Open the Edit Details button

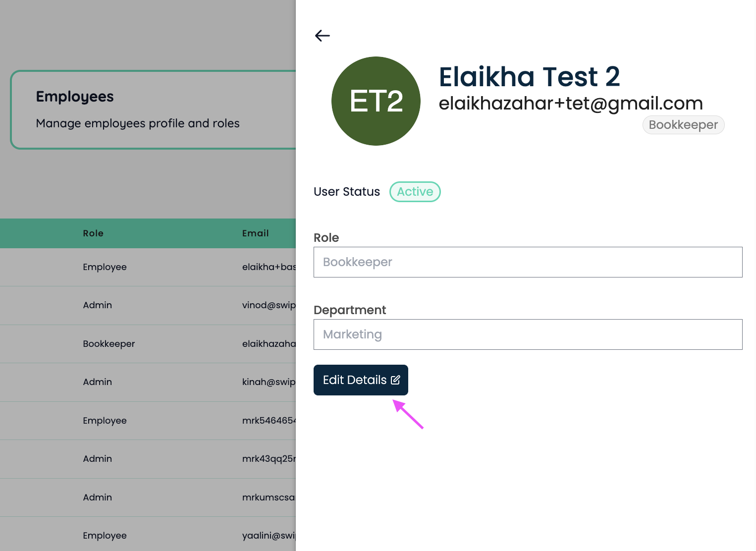coord(361,380)
